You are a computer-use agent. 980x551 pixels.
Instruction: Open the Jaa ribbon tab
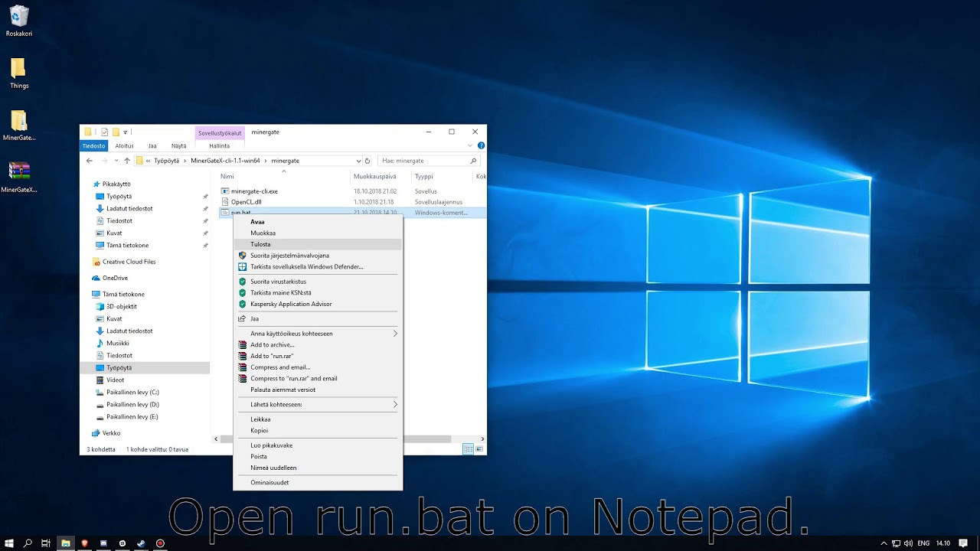click(x=152, y=145)
